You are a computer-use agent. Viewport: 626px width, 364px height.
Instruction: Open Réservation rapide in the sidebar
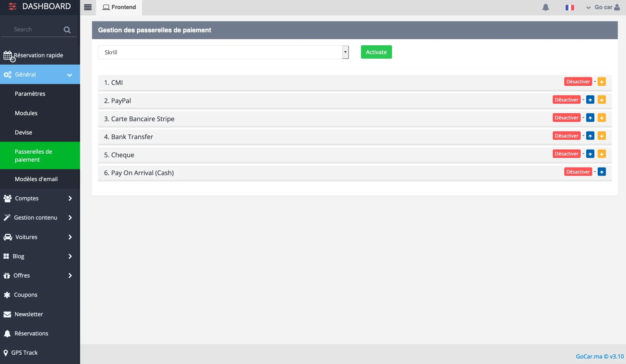pyautogui.click(x=40, y=55)
